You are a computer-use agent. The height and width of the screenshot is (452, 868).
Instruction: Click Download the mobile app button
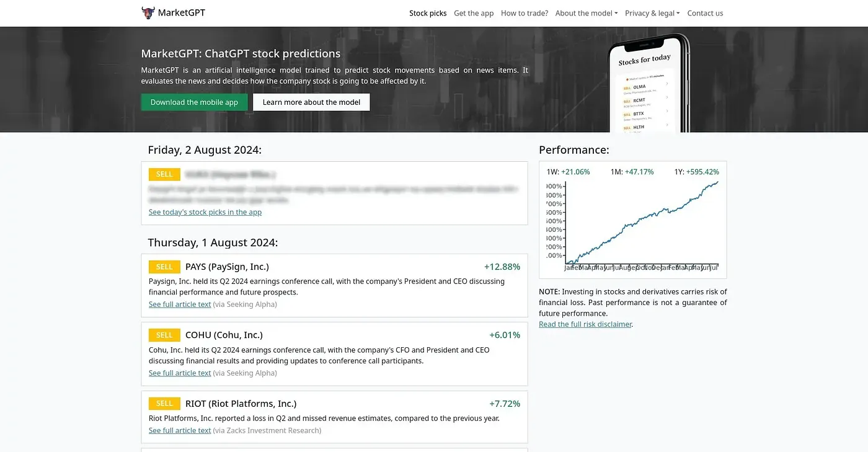click(x=194, y=102)
